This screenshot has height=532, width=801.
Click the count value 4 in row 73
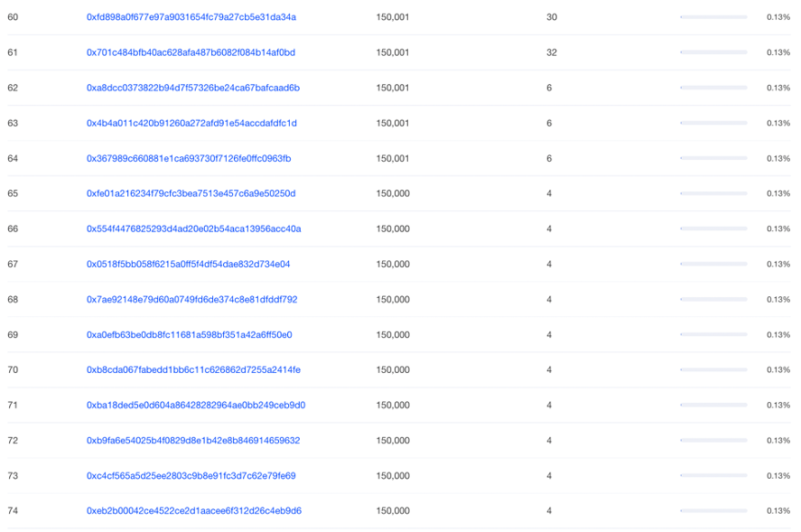tap(549, 475)
